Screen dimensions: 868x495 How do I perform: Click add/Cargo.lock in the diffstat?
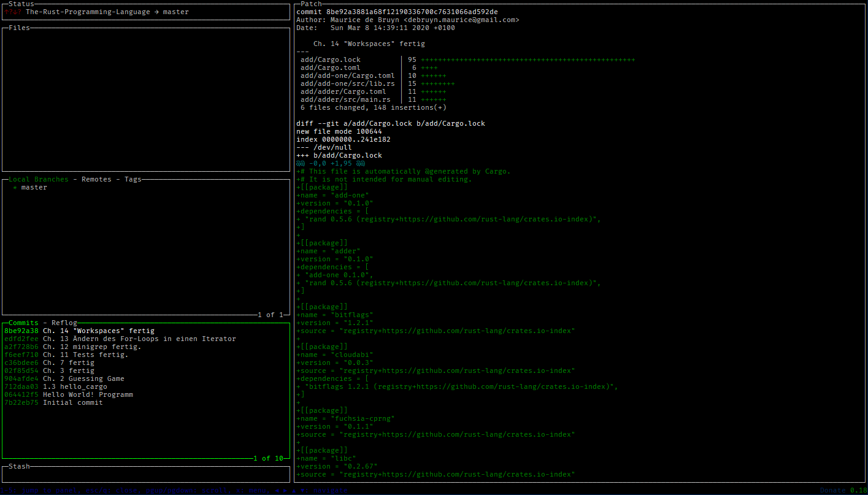[x=331, y=59]
